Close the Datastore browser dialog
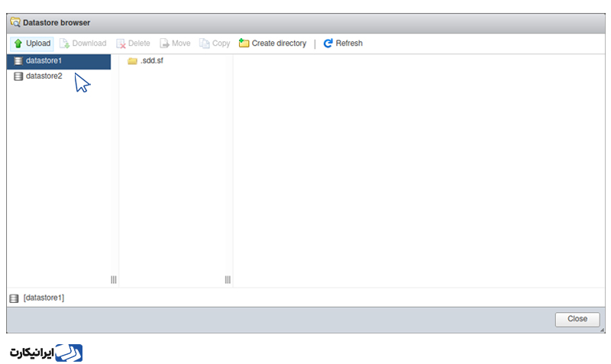The height and width of the screenshot is (364, 611). point(577,319)
